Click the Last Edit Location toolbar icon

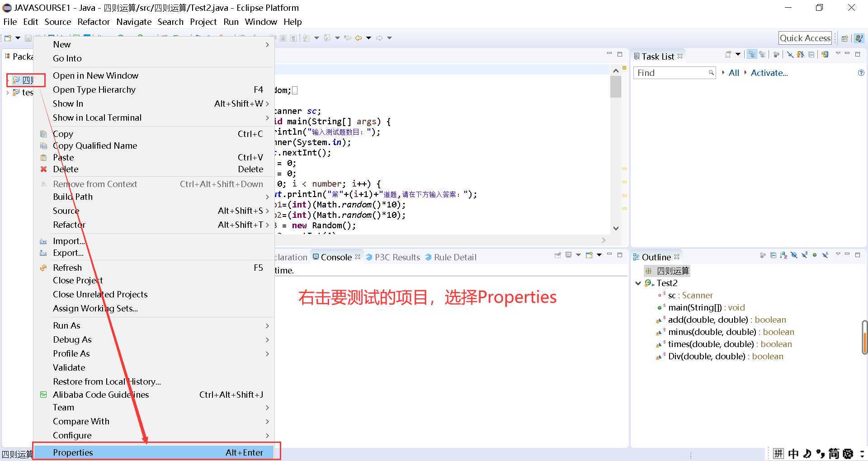coord(347,38)
